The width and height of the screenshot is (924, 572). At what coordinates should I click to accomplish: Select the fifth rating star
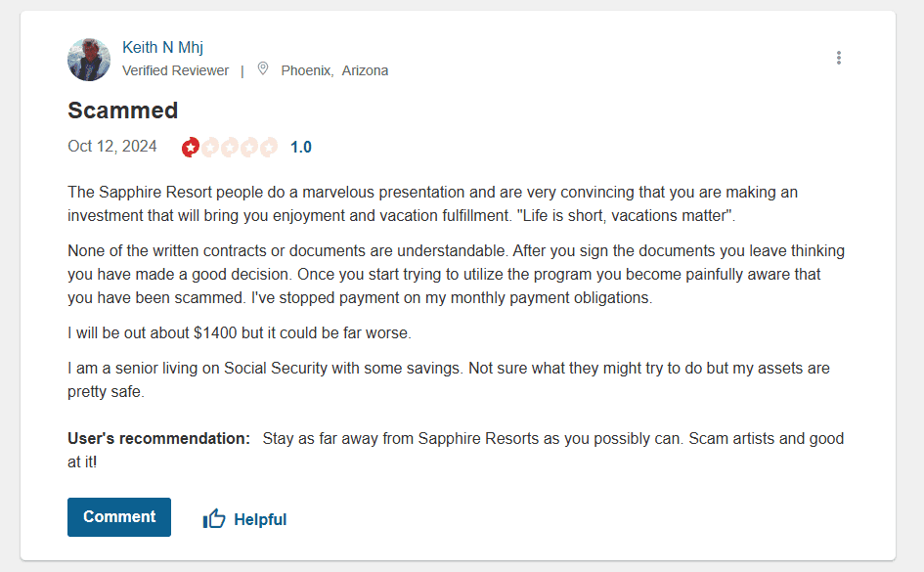pos(269,148)
